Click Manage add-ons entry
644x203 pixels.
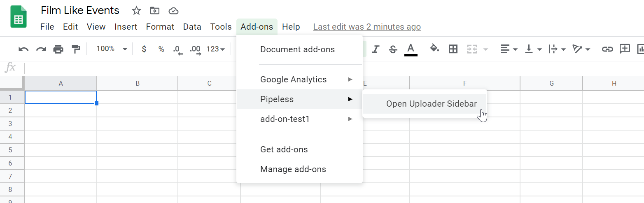coord(293,169)
